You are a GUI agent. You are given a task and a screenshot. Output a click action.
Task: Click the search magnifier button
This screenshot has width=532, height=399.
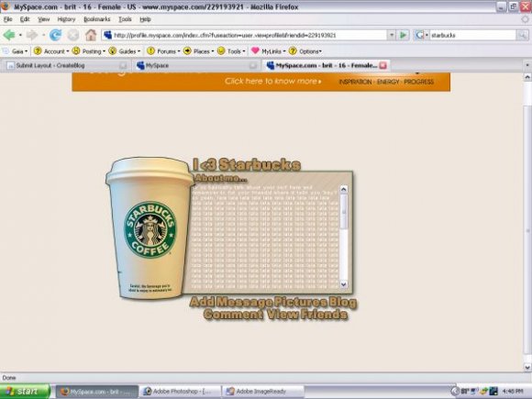point(522,35)
